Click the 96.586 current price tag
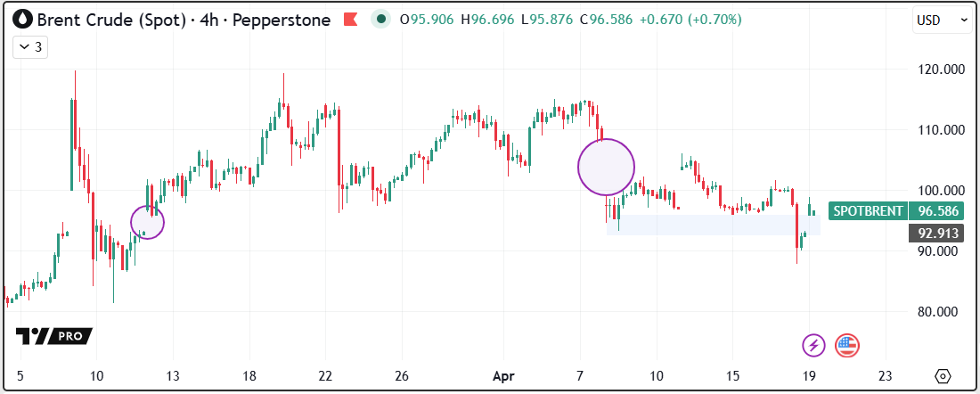This screenshot has width=980, height=394. tap(937, 211)
